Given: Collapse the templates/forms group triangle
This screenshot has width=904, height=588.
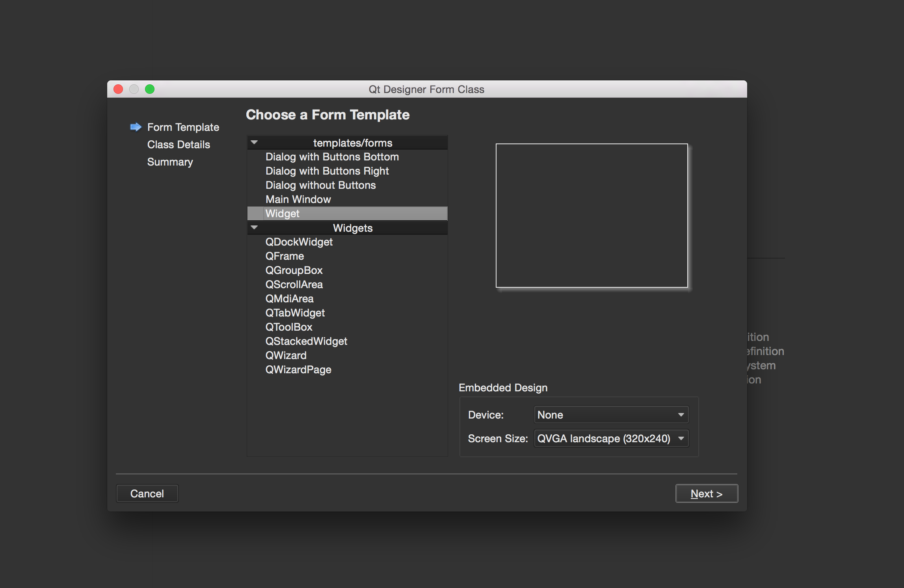Looking at the screenshot, I should coord(254,142).
